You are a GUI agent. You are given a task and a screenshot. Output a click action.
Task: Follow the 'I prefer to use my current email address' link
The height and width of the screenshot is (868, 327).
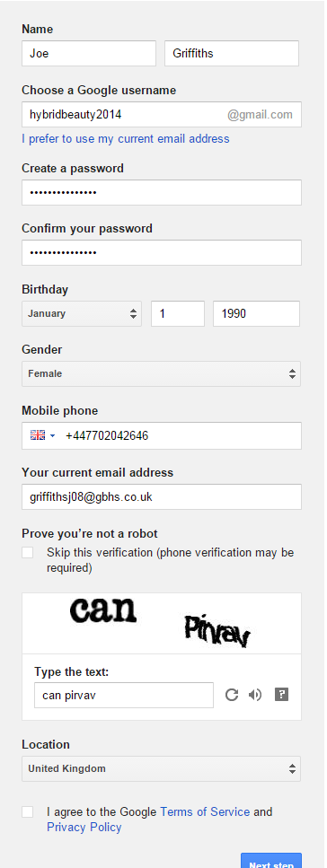tap(125, 138)
